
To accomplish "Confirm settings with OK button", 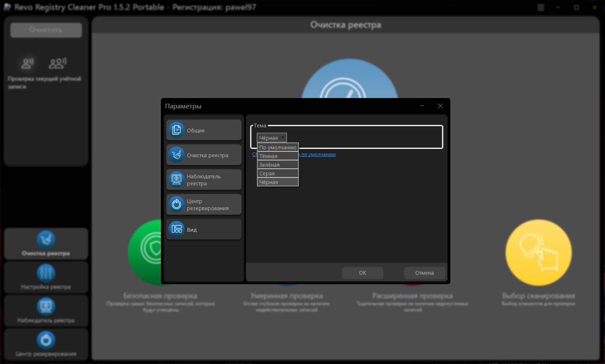I will [x=363, y=273].
